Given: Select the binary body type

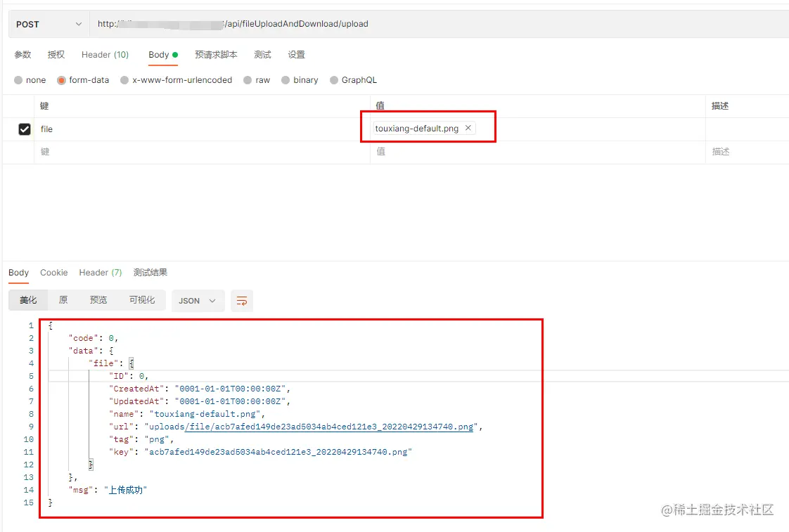Looking at the screenshot, I should tap(300, 80).
